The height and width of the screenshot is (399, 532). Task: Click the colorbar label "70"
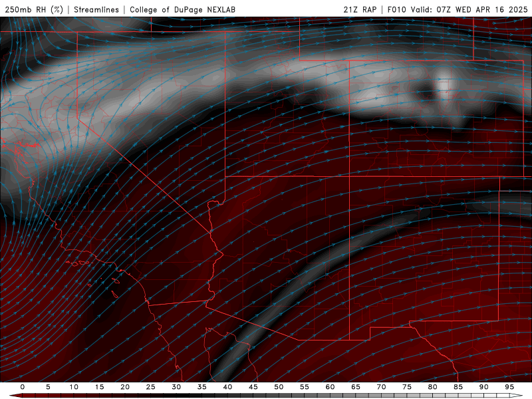[x=381, y=387]
